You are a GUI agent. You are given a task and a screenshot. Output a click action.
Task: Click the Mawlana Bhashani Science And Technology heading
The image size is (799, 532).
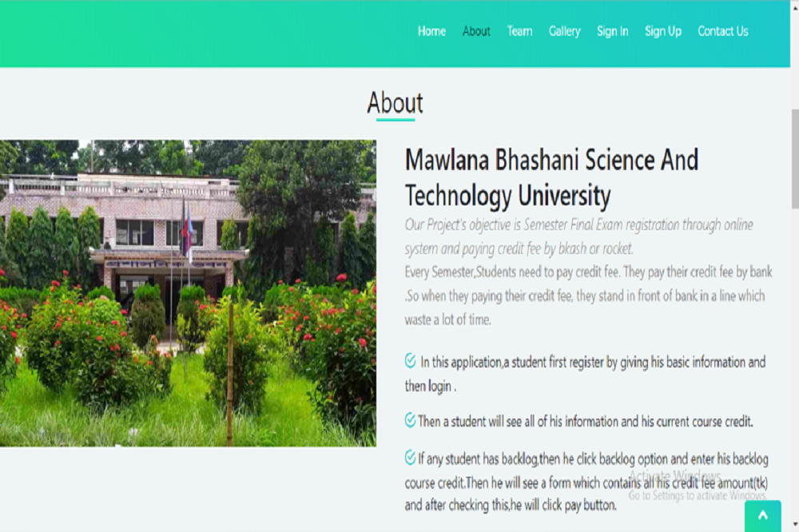(x=551, y=177)
